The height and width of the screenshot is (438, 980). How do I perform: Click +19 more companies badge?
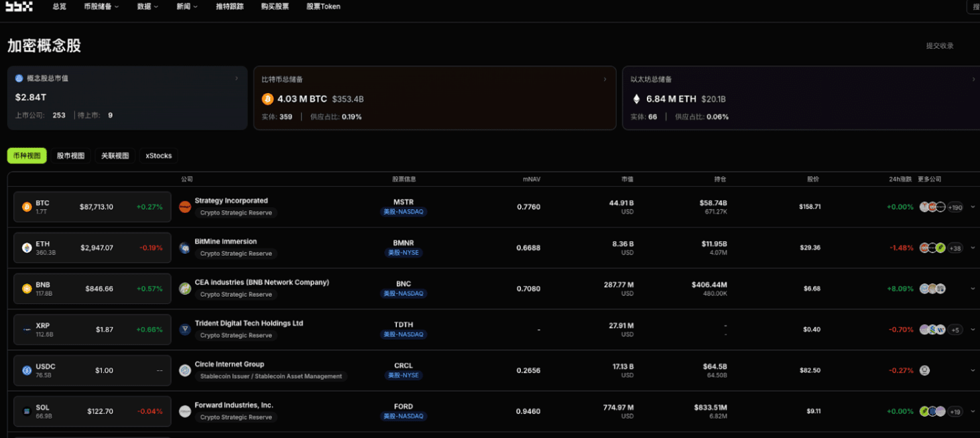955,412
